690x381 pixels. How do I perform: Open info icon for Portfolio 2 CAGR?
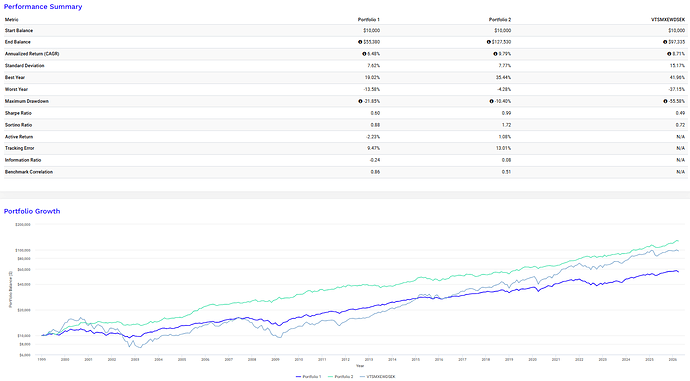[x=495, y=54]
